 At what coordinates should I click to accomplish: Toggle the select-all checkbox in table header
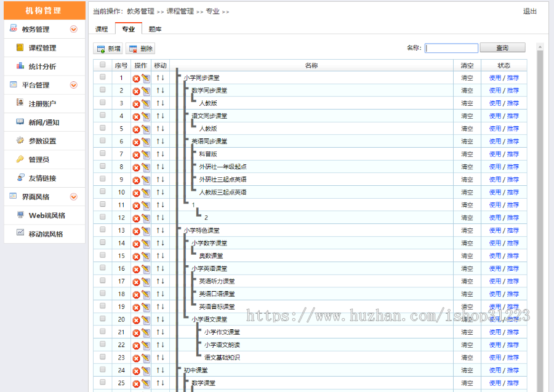(x=102, y=65)
